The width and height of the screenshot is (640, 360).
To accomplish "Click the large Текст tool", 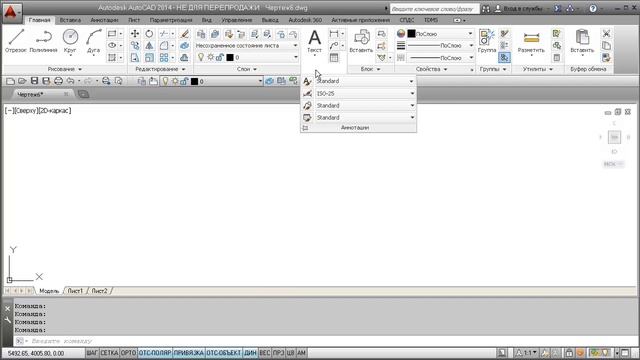I will (314, 41).
